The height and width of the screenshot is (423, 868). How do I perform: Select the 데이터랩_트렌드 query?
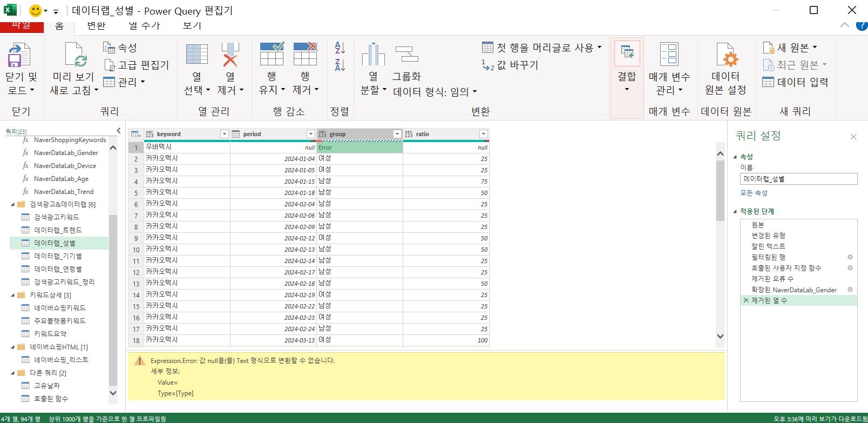58,230
